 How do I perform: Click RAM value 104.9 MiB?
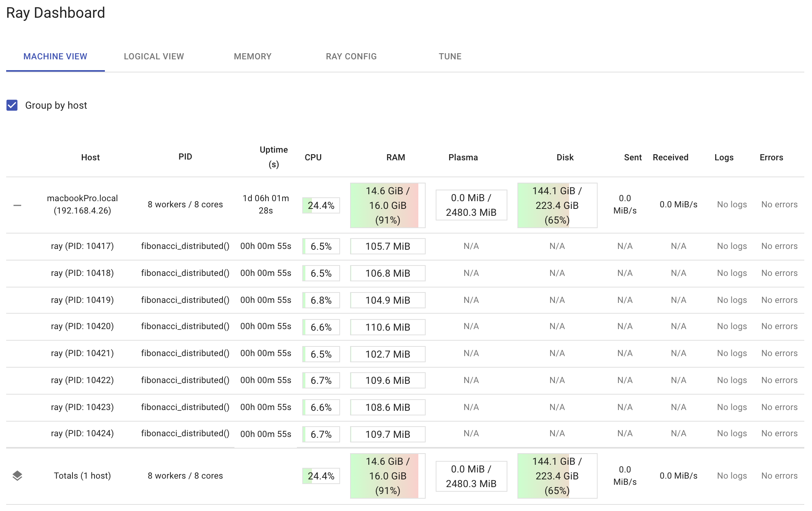388,300
